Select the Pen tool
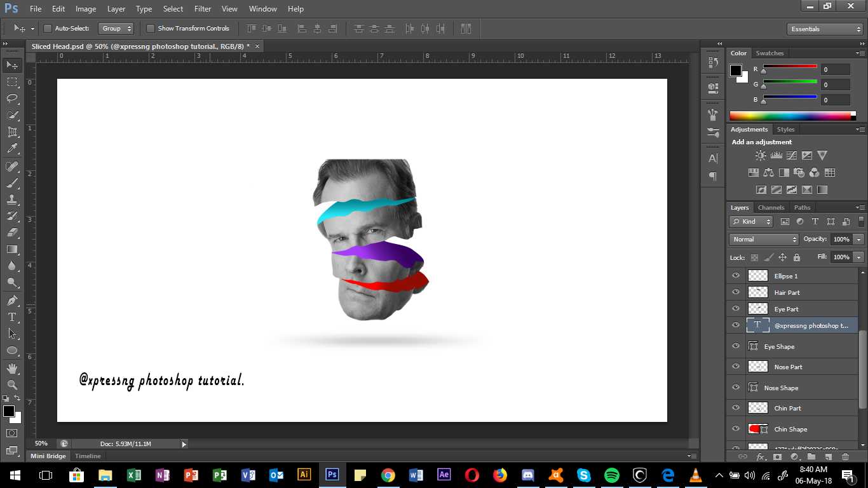 tap(12, 300)
